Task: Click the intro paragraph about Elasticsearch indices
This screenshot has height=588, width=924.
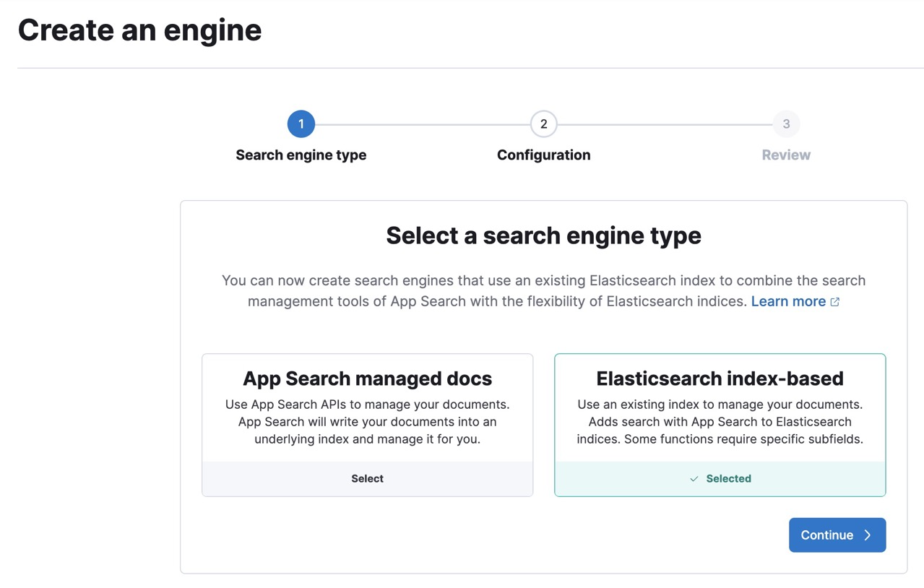Action: tap(543, 291)
